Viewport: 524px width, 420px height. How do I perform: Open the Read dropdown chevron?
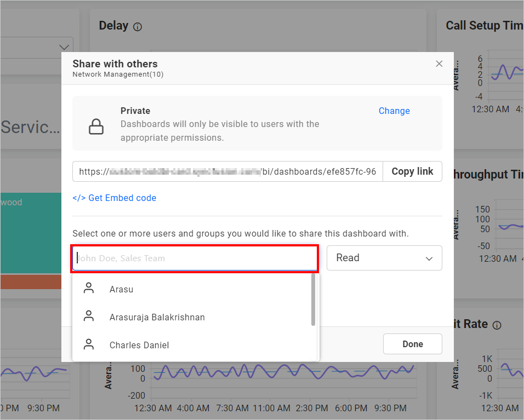coord(429,258)
